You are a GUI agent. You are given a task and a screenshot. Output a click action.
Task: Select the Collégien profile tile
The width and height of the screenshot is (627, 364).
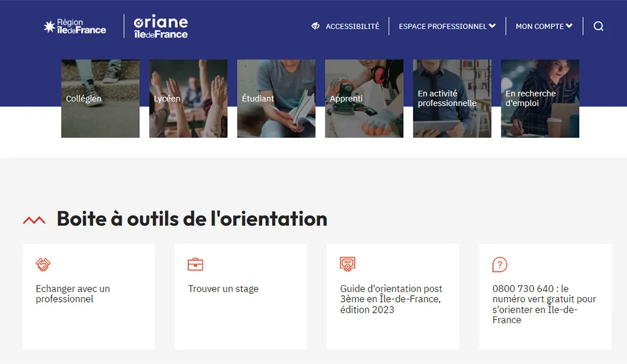100,99
